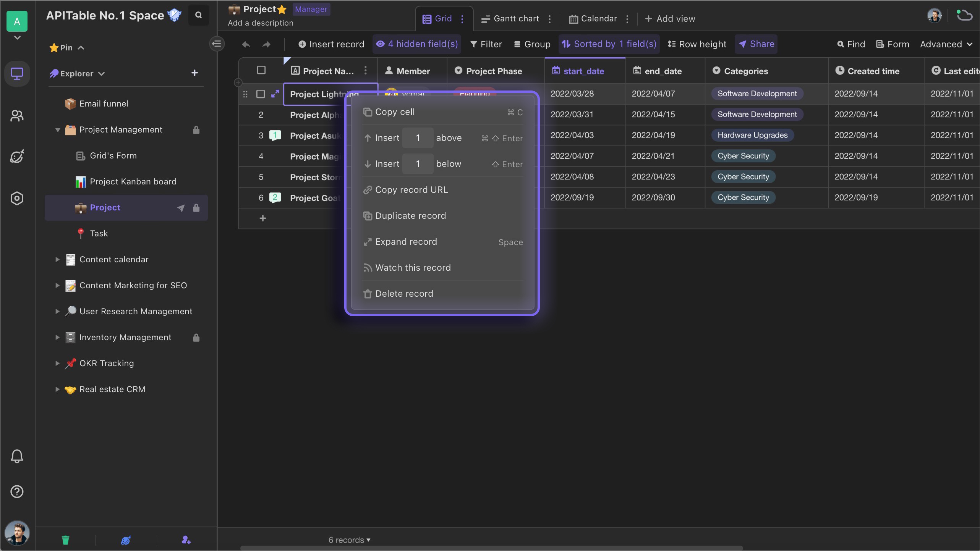Viewport: 980px width, 551px height.
Task: Open the space search icon
Action: click(x=198, y=15)
